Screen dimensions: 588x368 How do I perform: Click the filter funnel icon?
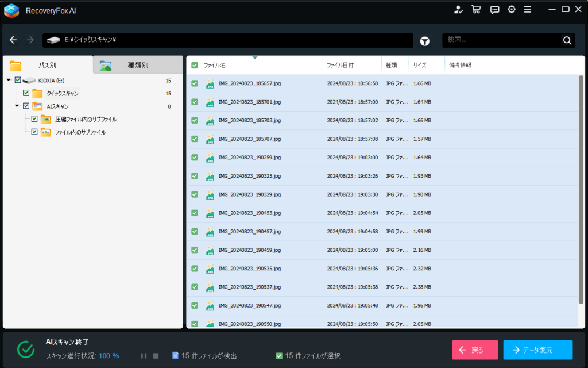(x=424, y=40)
